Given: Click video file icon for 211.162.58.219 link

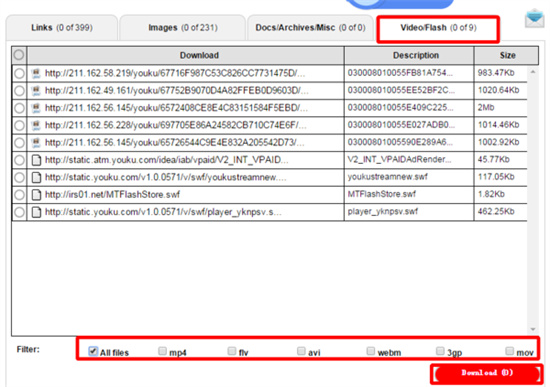Looking at the screenshot, I should click(36, 73).
